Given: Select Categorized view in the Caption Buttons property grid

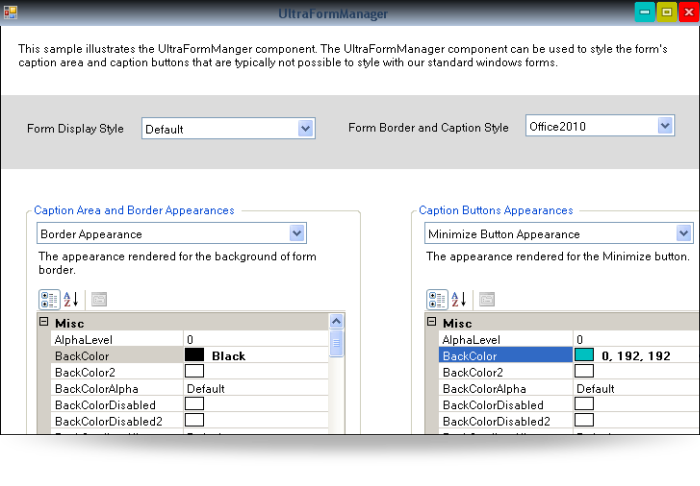Looking at the screenshot, I should pyautogui.click(x=437, y=299).
